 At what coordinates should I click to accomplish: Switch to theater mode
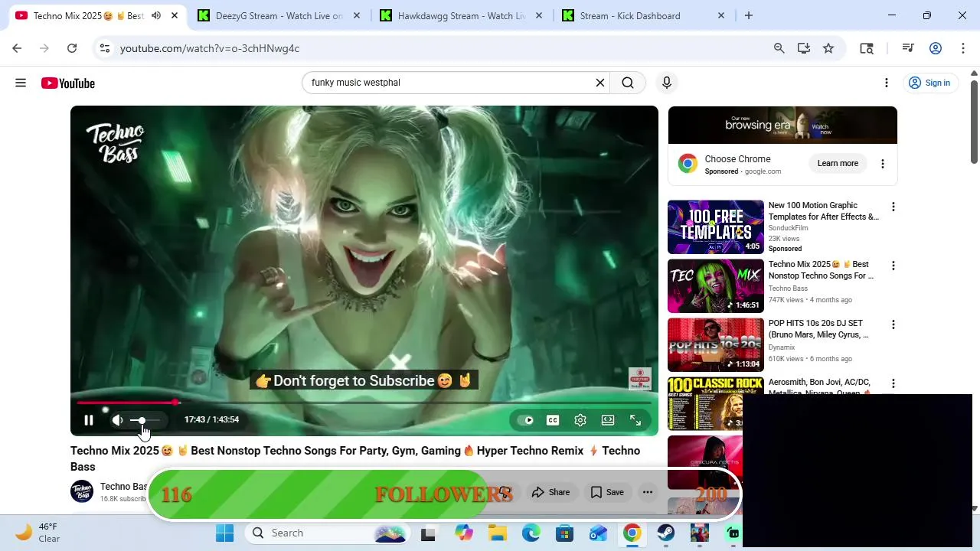608,420
